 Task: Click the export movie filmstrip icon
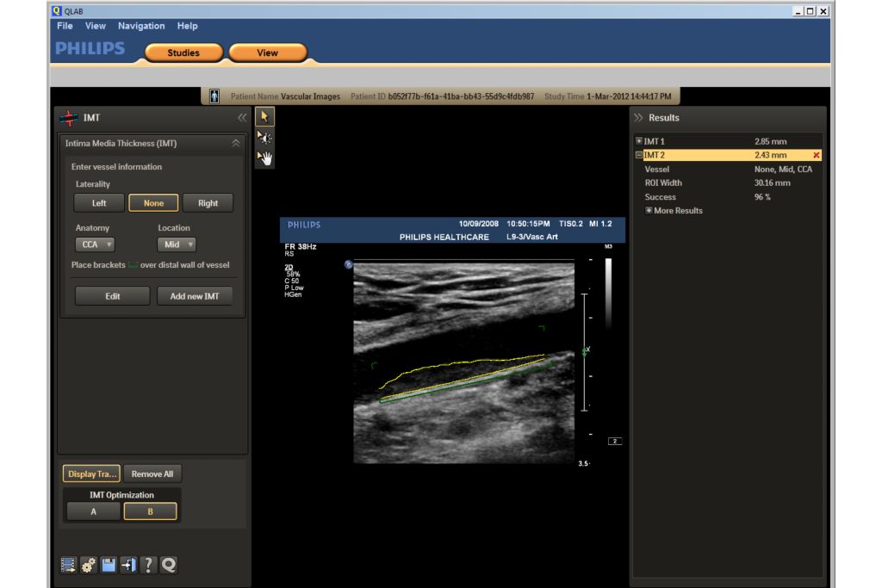69,565
